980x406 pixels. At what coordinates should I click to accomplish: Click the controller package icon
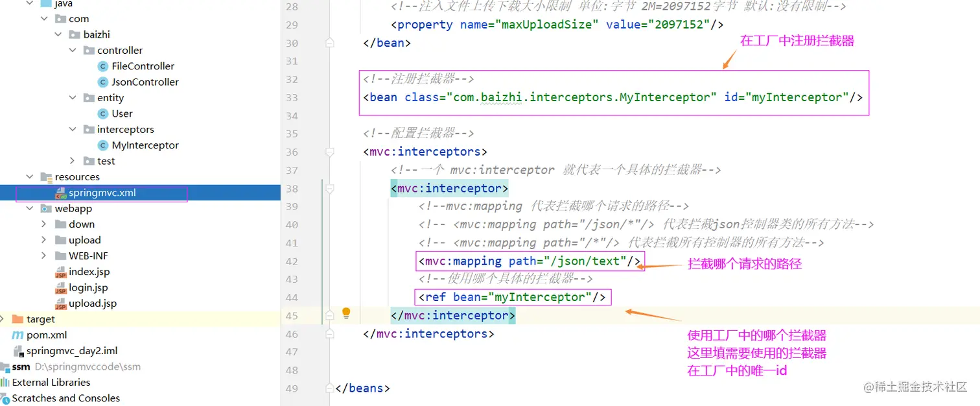click(89, 51)
